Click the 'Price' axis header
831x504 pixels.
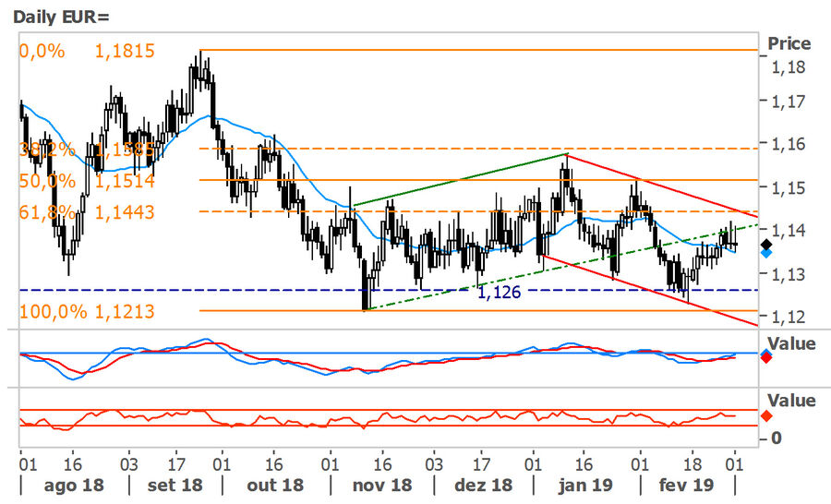(789, 43)
